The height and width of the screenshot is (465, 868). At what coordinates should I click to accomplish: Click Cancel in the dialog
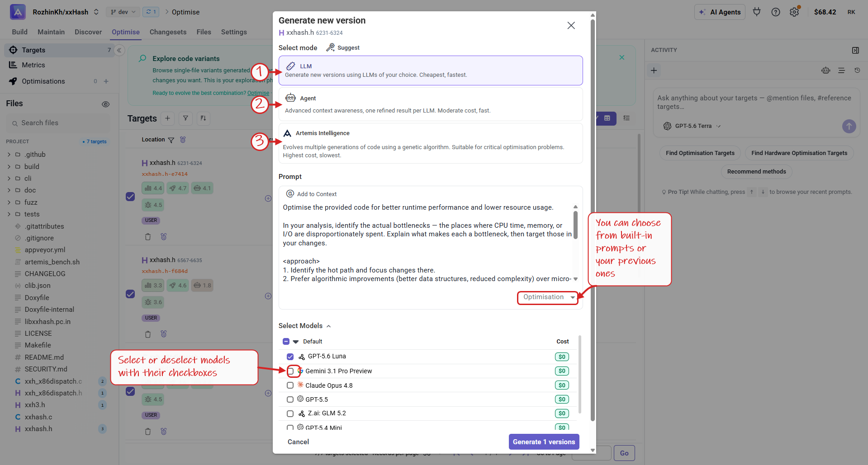[298, 442]
